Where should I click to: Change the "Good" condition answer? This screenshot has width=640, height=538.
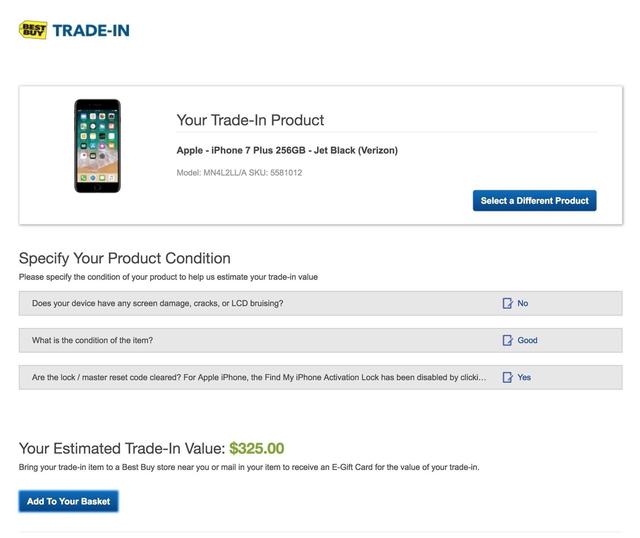tap(527, 340)
